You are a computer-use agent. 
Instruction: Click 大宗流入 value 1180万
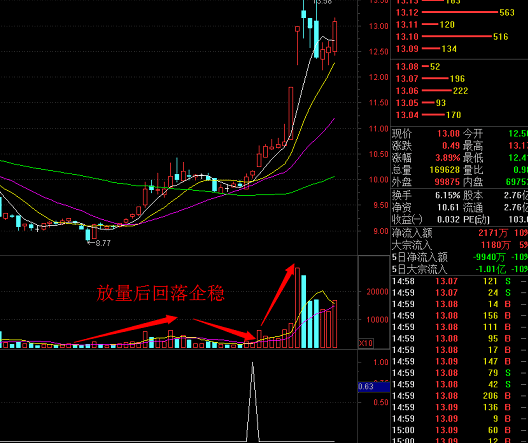click(x=496, y=245)
